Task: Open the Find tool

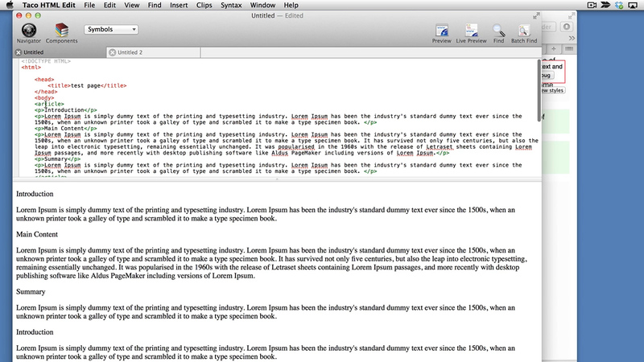Action: (x=498, y=34)
